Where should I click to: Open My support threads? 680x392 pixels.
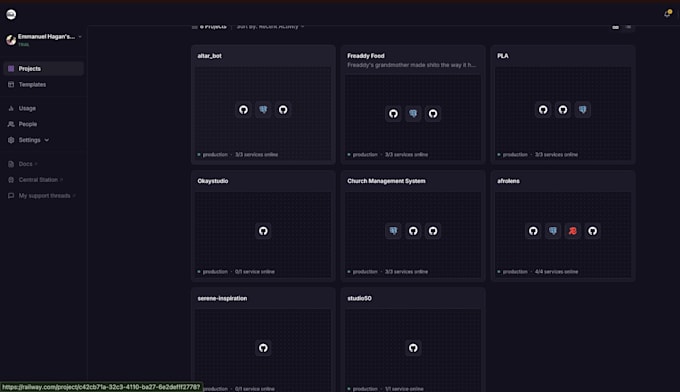[x=44, y=196]
